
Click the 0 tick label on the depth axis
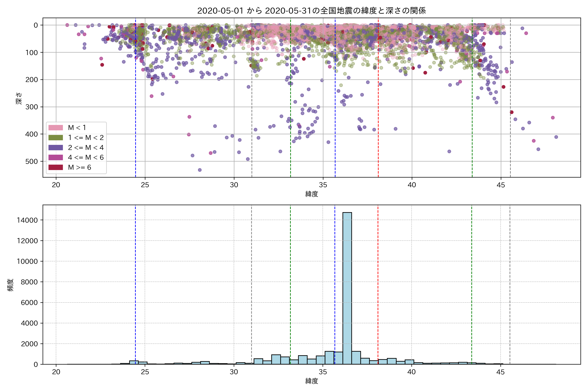click(x=36, y=25)
